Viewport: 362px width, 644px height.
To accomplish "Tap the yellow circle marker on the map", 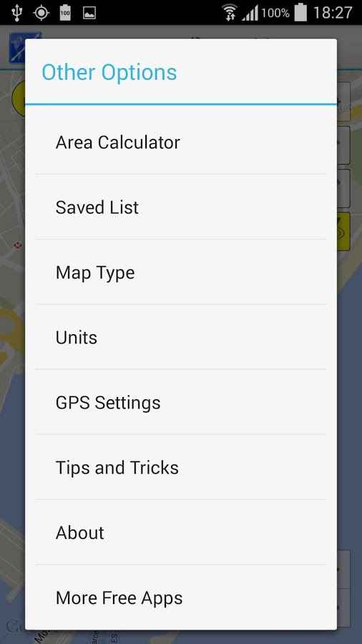I will click(x=19, y=98).
